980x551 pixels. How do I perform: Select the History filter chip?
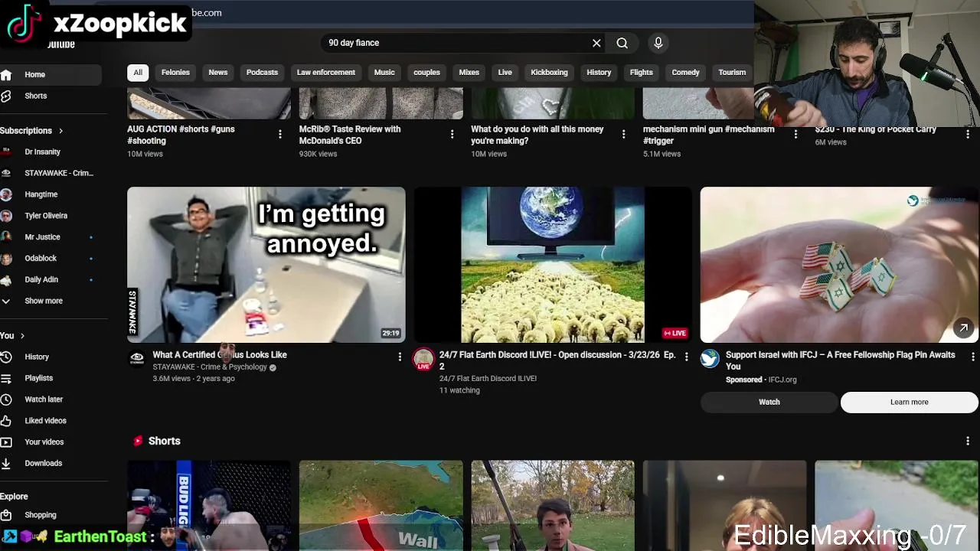[x=599, y=72]
